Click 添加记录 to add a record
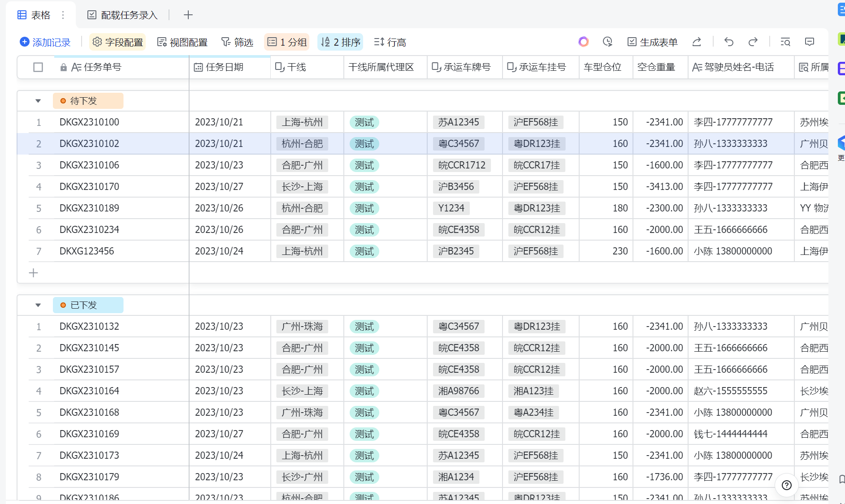The height and width of the screenshot is (504, 845). coord(45,42)
